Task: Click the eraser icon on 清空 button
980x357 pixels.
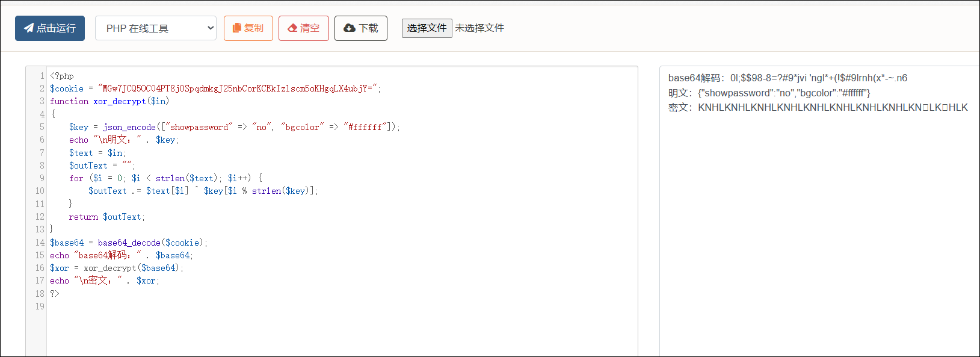Action: pyautogui.click(x=292, y=28)
